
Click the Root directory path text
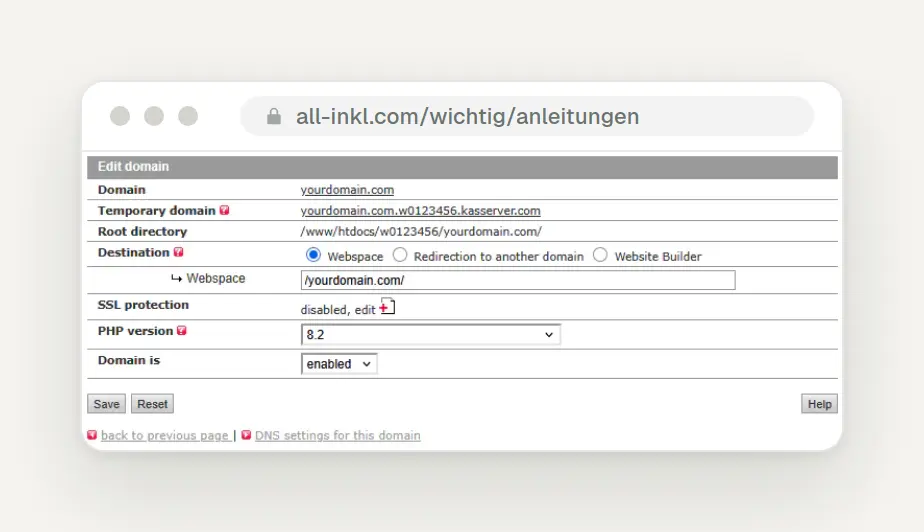(421, 232)
